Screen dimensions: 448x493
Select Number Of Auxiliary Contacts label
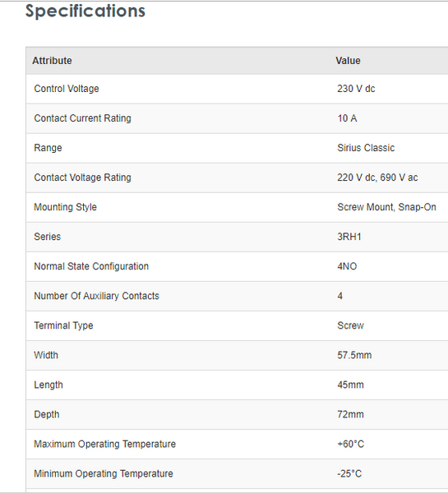(96, 296)
